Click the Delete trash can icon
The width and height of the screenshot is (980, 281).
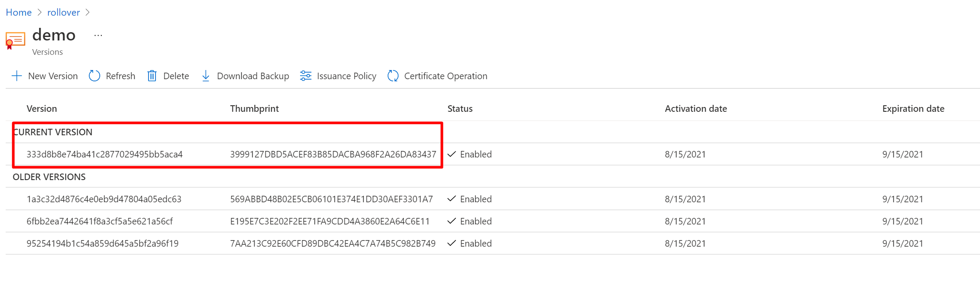[x=152, y=76]
